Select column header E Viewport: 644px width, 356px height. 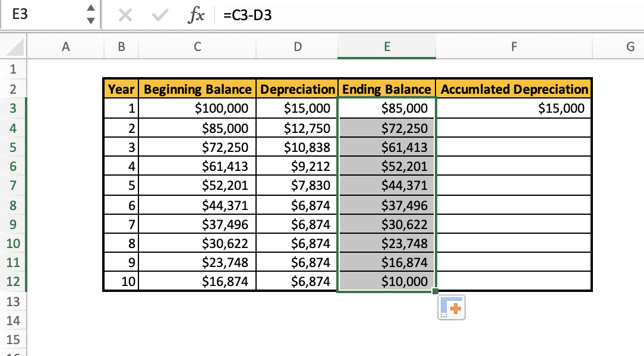[x=386, y=46]
